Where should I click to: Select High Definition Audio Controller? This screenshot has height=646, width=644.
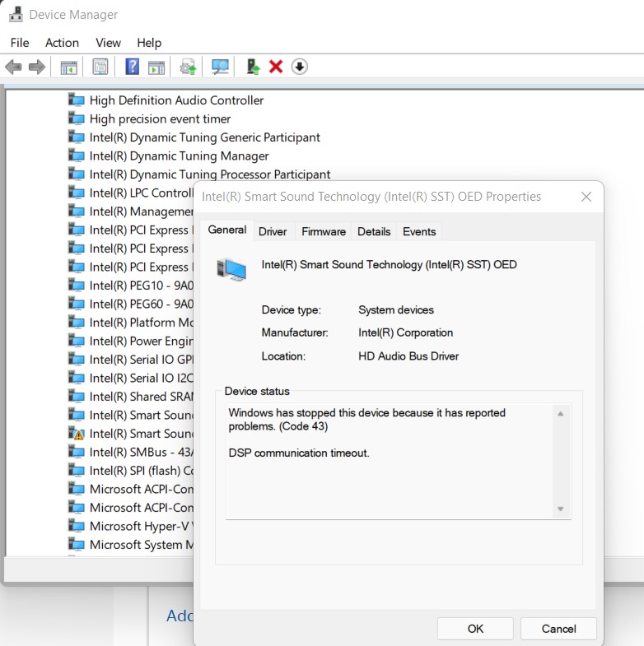[176, 100]
